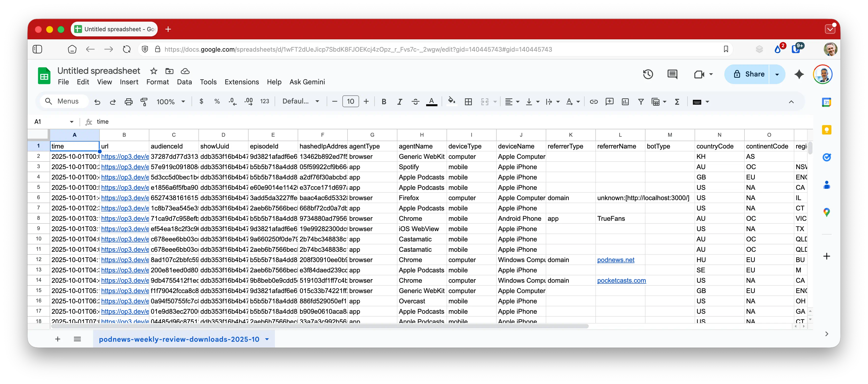This screenshot has height=384, width=868.
Task: Insert a chart
Action: [x=625, y=102]
